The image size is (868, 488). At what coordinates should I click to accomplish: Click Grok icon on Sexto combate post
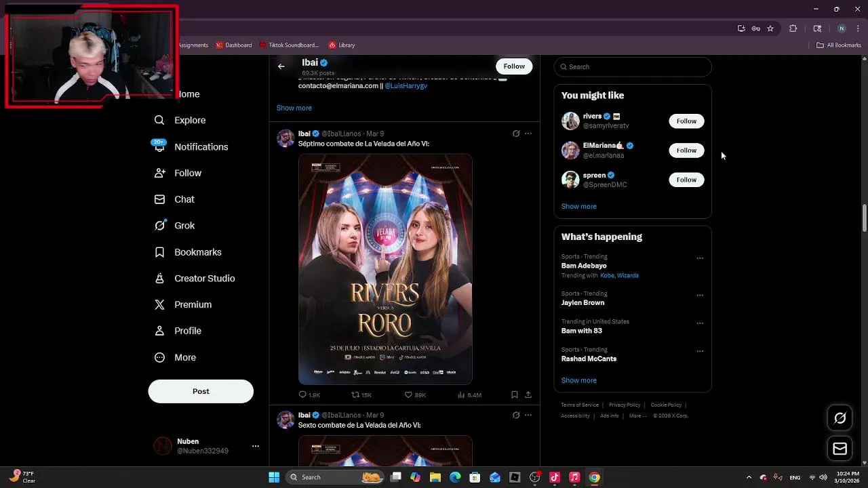516,415
